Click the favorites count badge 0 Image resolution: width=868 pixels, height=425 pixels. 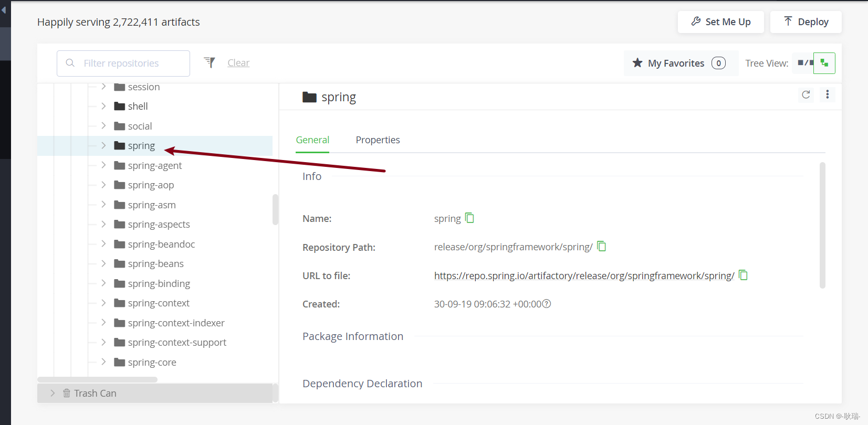718,63
